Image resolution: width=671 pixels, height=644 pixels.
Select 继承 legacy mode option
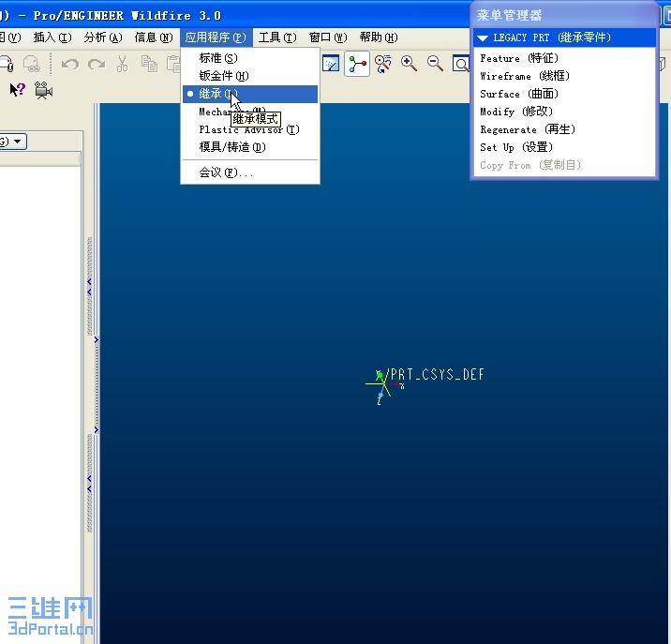coord(250,94)
